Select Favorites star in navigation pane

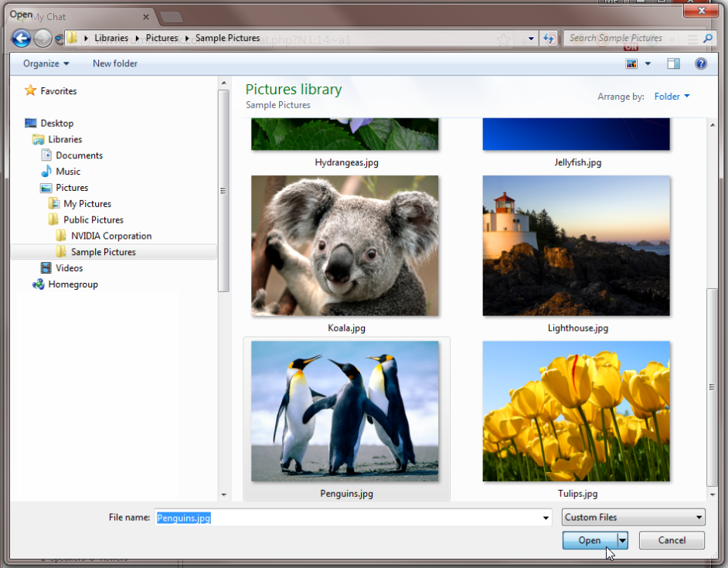pyautogui.click(x=31, y=91)
